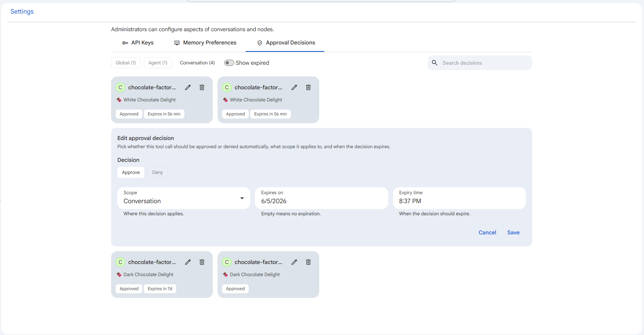This screenshot has height=335, width=644.
Task: Click the 'Empty means no expiration.' hint
Action: click(x=291, y=214)
